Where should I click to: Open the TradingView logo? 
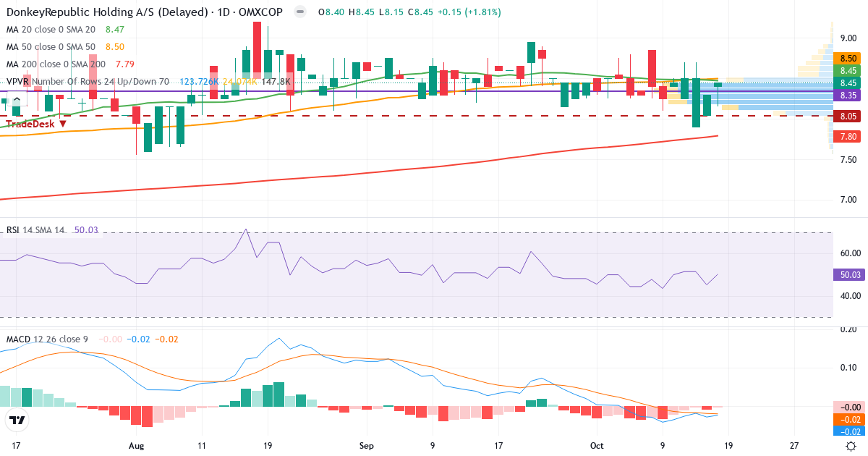(x=17, y=419)
